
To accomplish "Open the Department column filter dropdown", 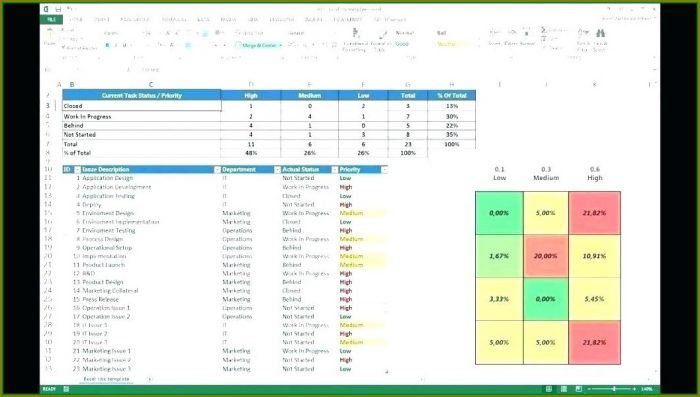I will pyautogui.click(x=277, y=170).
